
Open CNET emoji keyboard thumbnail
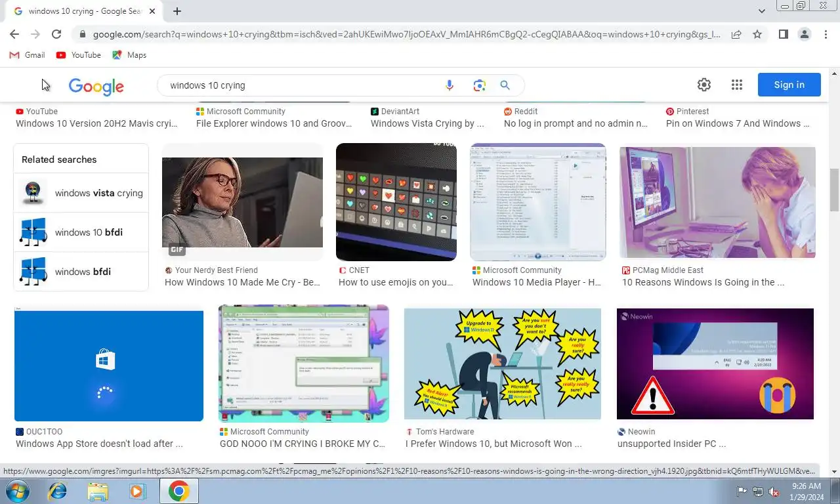pos(396,202)
